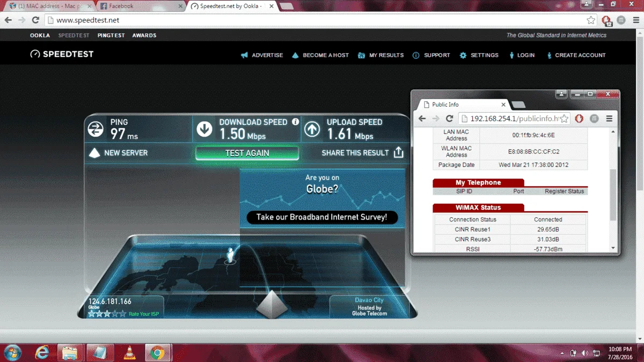The height and width of the screenshot is (362, 644).
Task: Click the Connected status value
Action: (548, 219)
